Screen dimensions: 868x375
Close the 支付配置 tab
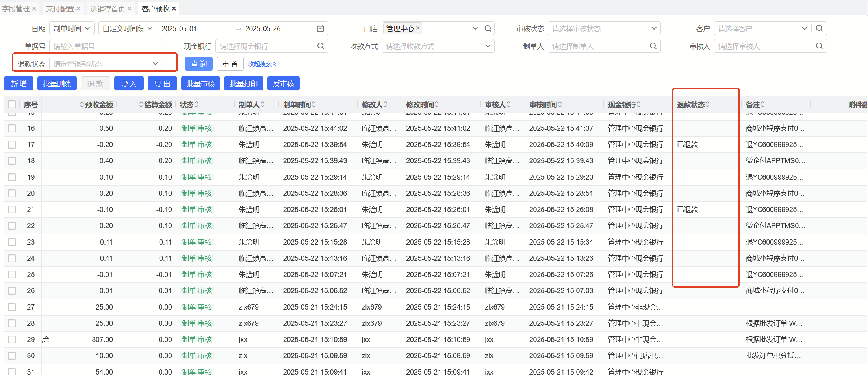78,9
